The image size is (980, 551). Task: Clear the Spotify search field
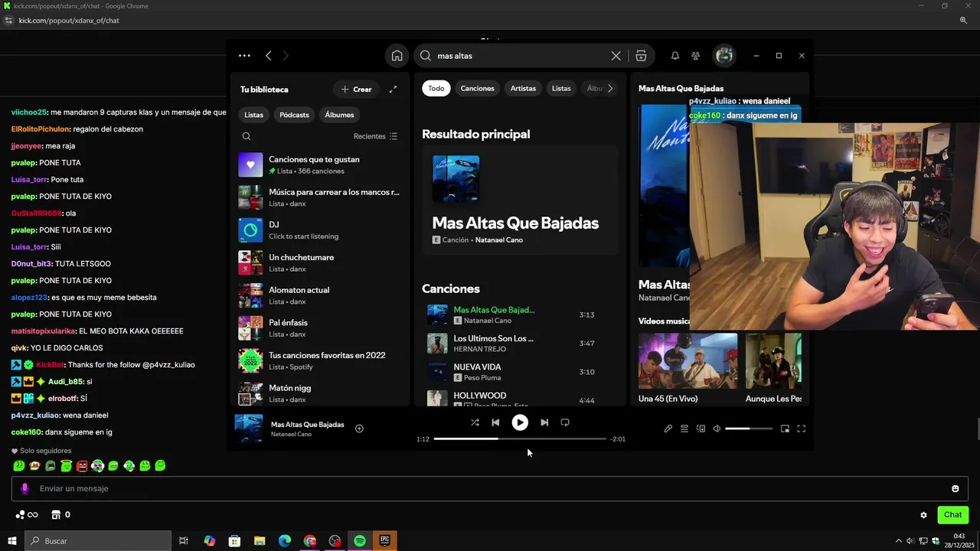[616, 56]
